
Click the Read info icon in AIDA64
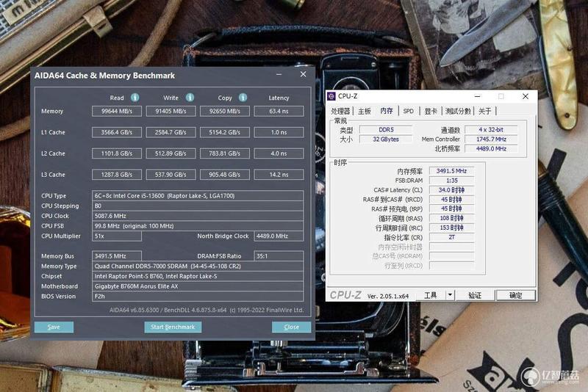point(135,98)
